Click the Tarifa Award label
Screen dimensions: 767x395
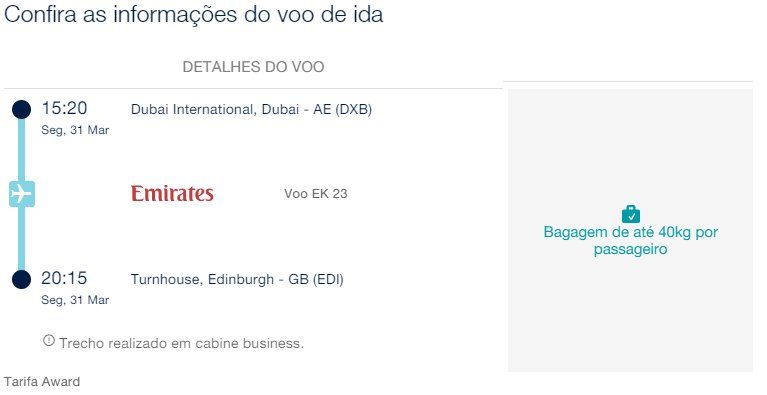click(x=42, y=381)
